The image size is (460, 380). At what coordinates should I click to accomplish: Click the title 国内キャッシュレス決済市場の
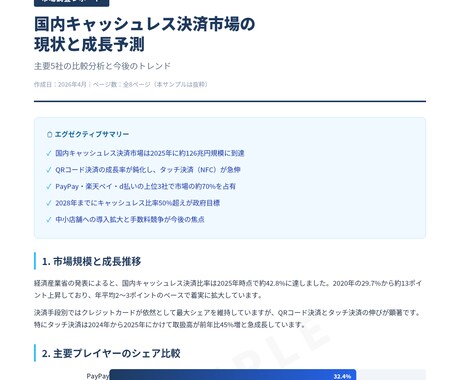[144, 24]
